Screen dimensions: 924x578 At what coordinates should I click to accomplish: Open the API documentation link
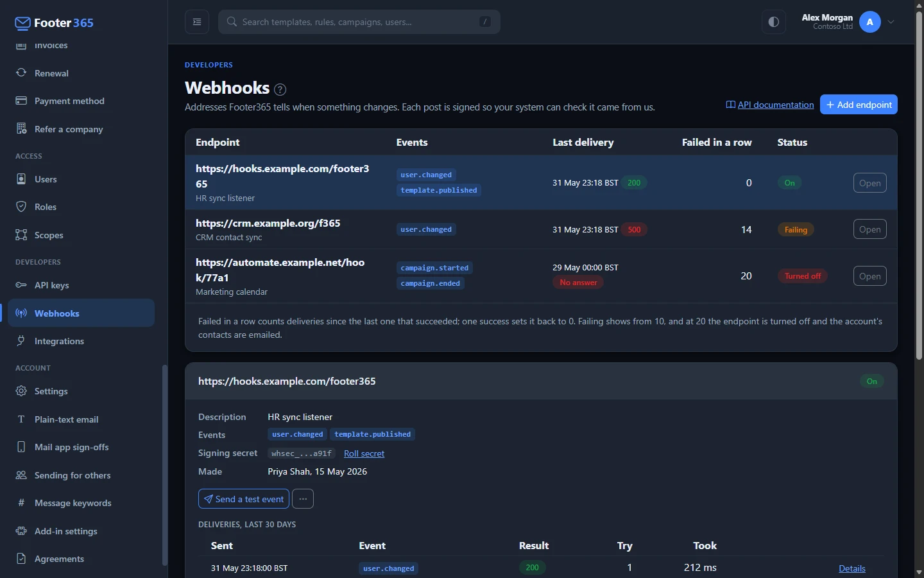coord(769,105)
